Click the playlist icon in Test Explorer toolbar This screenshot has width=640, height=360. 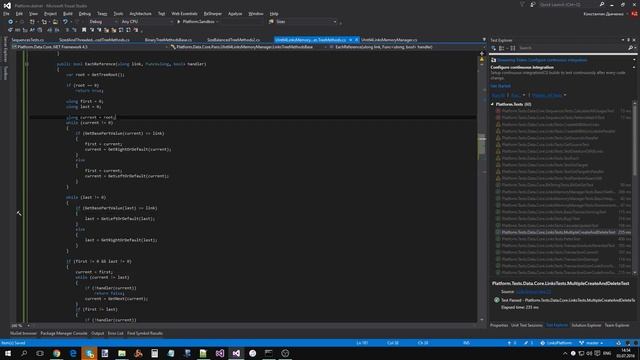coord(513,48)
